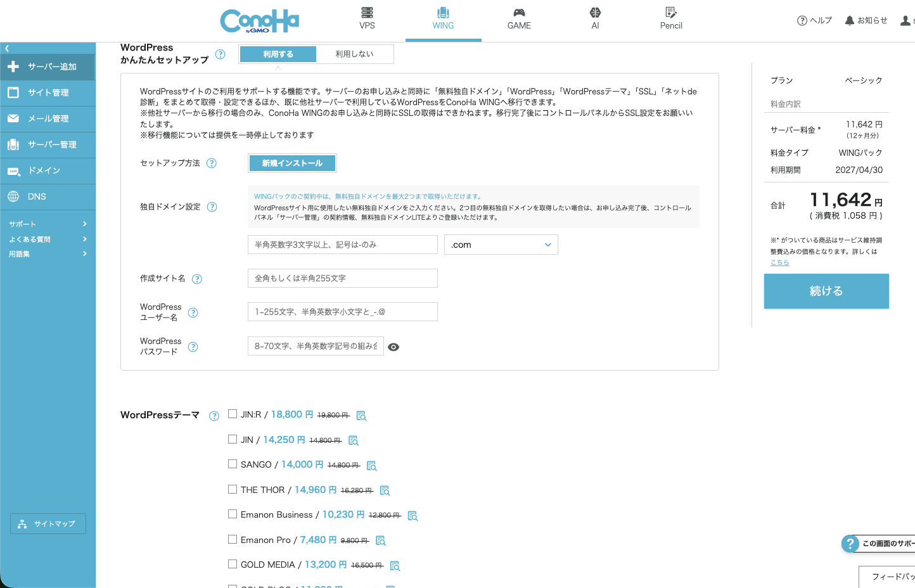Check the Emanon Pro theme checkbox
This screenshot has height=588, width=915.
click(233, 539)
